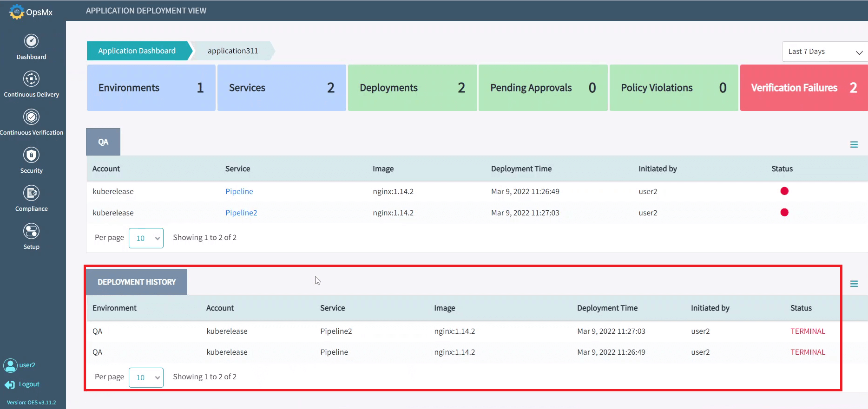Open Deployment History Per page dropdown
Screen dimensions: 868x409
click(x=146, y=377)
